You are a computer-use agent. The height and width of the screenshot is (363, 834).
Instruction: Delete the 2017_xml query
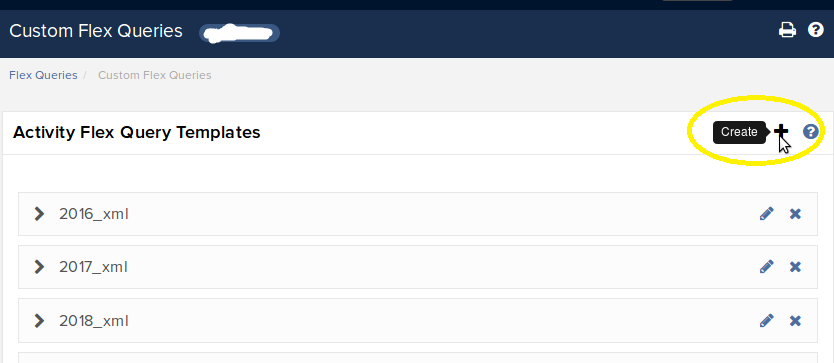click(795, 267)
